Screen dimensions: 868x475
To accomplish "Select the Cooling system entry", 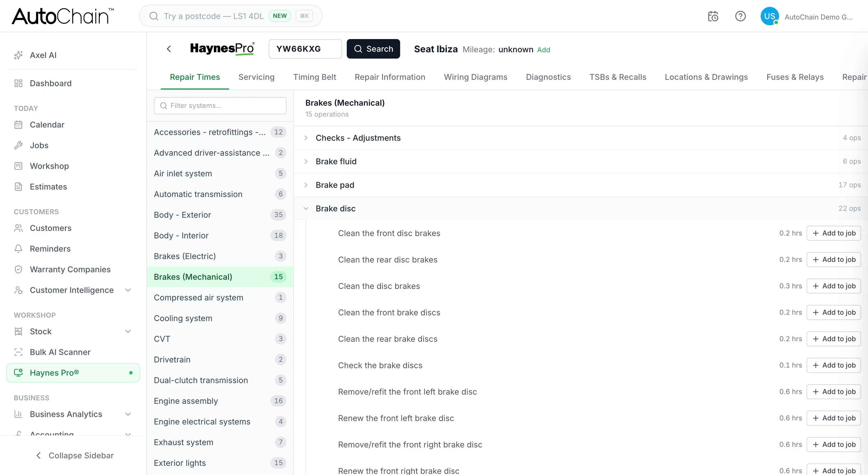I will click(x=220, y=318).
